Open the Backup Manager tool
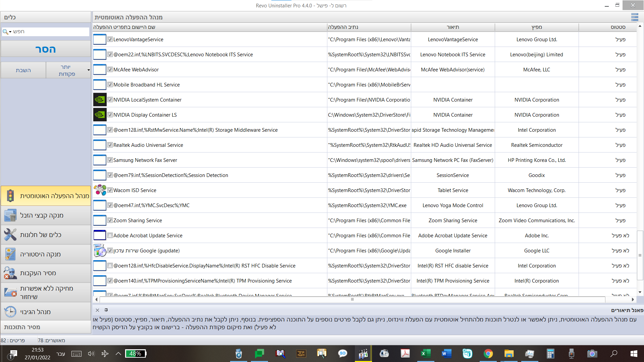Screen dimensions: 644x362 [x=46, y=312]
